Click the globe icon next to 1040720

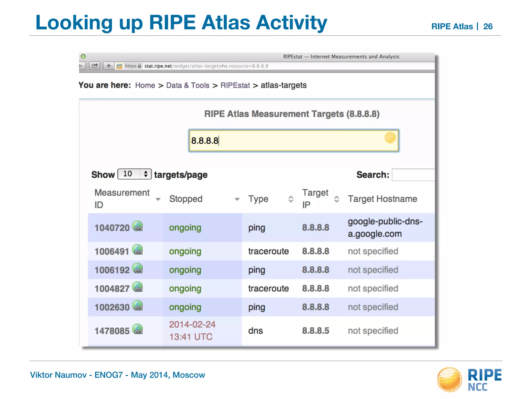[137, 226]
